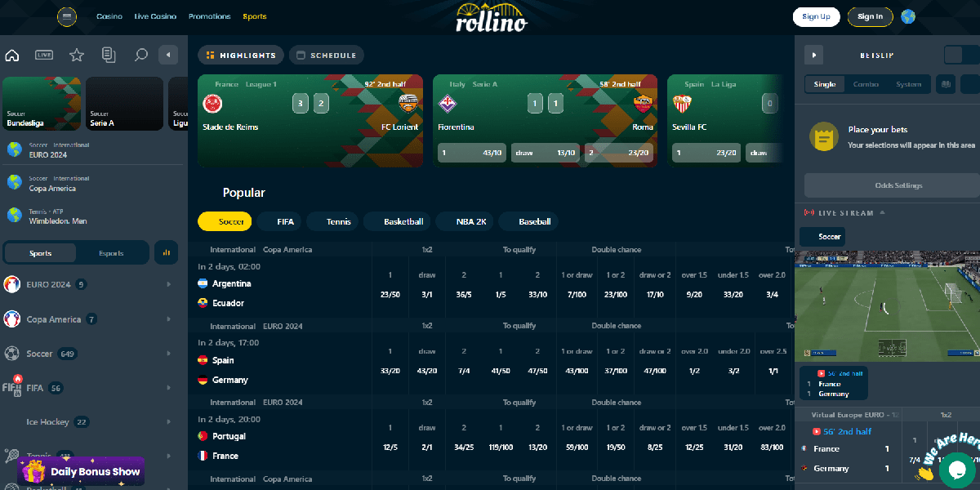Image resolution: width=980 pixels, height=490 pixels.
Task: Open language globe icon in header
Action: [908, 16]
